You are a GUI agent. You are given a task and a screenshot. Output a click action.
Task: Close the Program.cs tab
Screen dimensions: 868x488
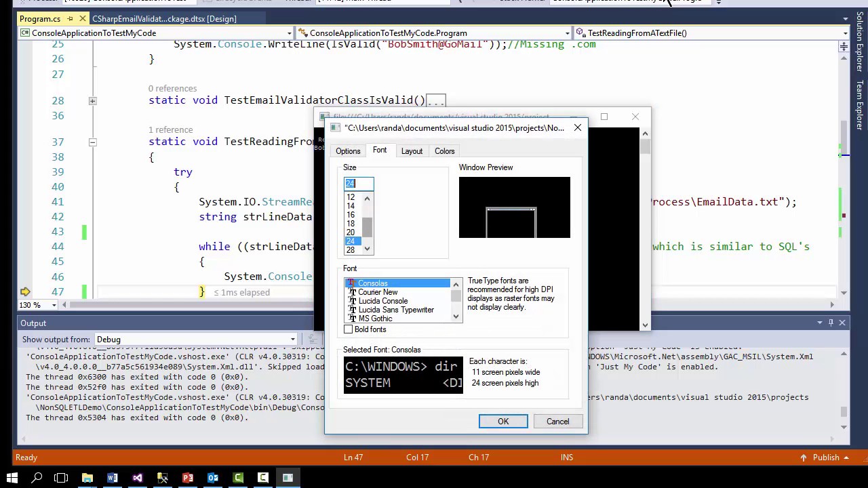point(82,19)
